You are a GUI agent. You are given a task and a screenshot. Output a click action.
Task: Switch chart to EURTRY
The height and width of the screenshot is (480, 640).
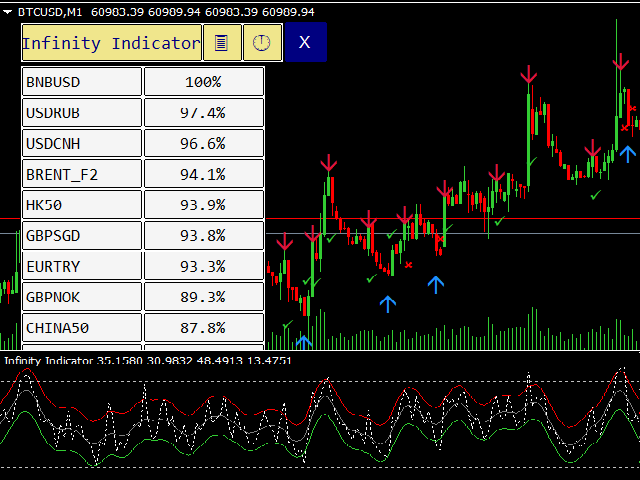[x=82, y=267]
